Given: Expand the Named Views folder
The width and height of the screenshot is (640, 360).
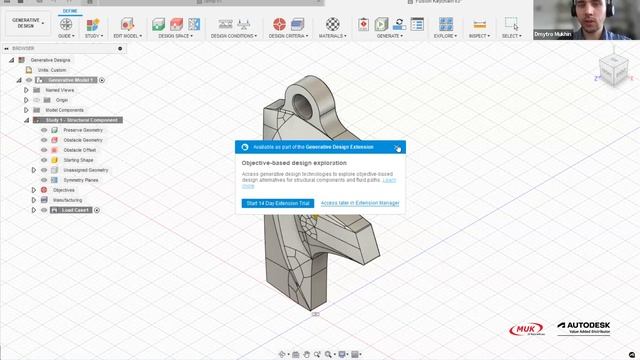Looking at the screenshot, I should [x=26, y=90].
